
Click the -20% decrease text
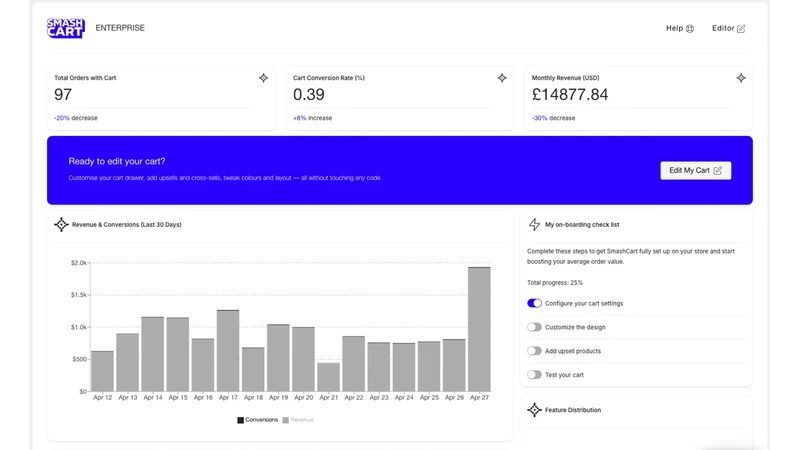coord(76,118)
